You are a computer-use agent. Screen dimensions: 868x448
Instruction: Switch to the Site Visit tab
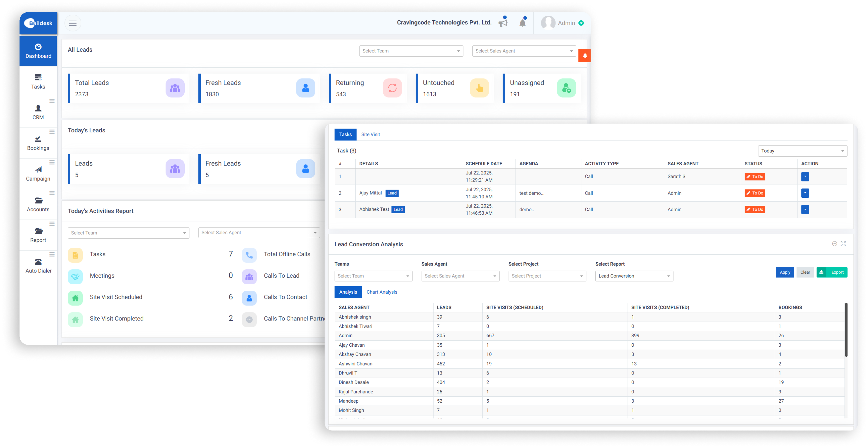pyautogui.click(x=370, y=134)
